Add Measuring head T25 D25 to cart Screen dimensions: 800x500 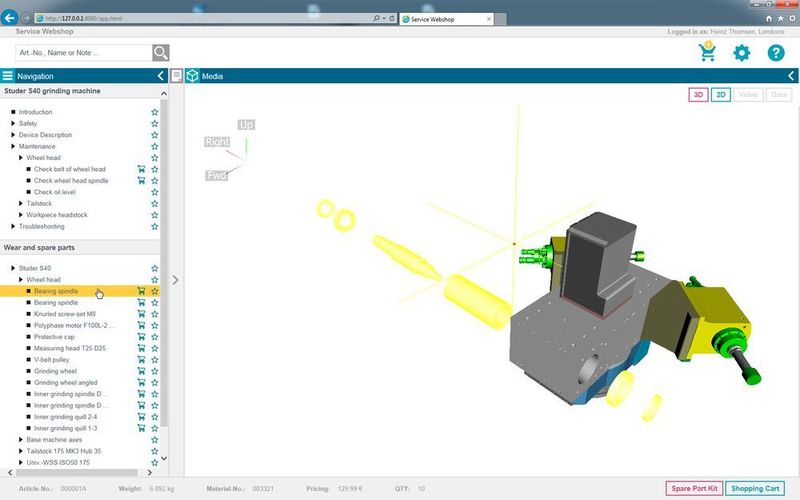(x=141, y=348)
